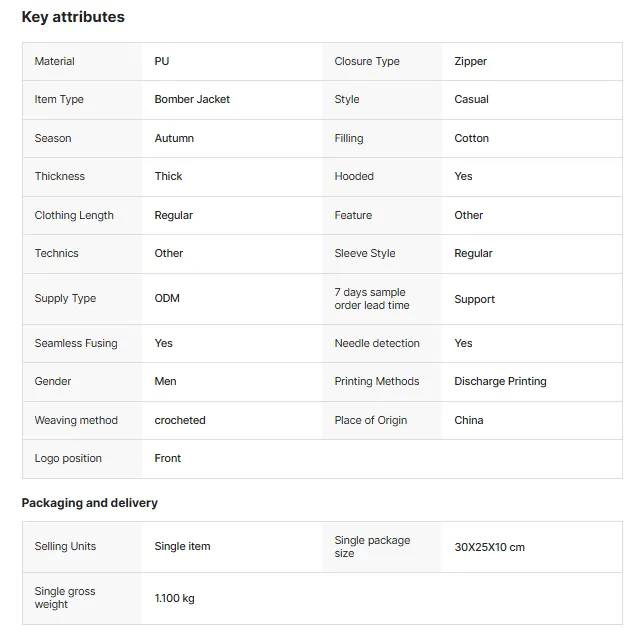The height and width of the screenshot is (641, 638).
Task: Click the crocheted weaving method value
Action: [180, 420]
